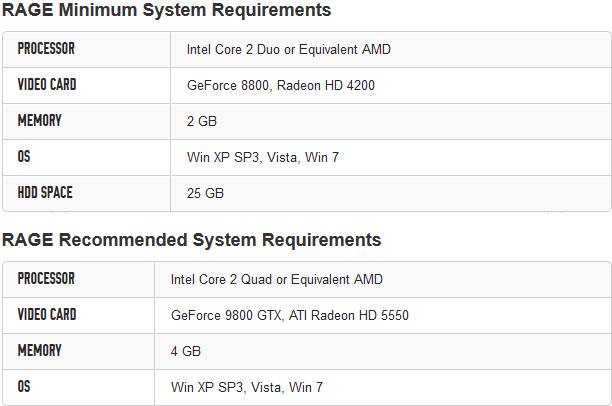Screen dimensions: 612x406
Task: Select the minimum MEMORY label
Action: [39, 121]
